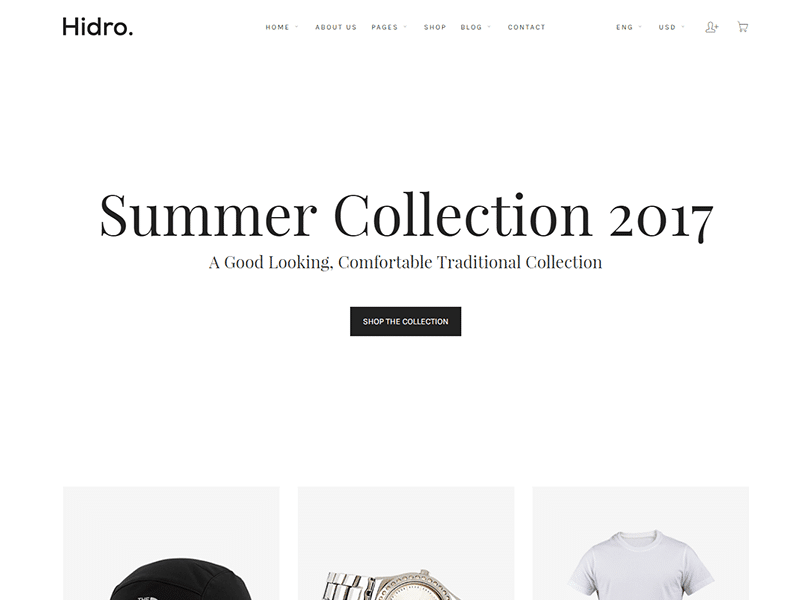Open the CONTACT page link

click(x=527, y=27)
